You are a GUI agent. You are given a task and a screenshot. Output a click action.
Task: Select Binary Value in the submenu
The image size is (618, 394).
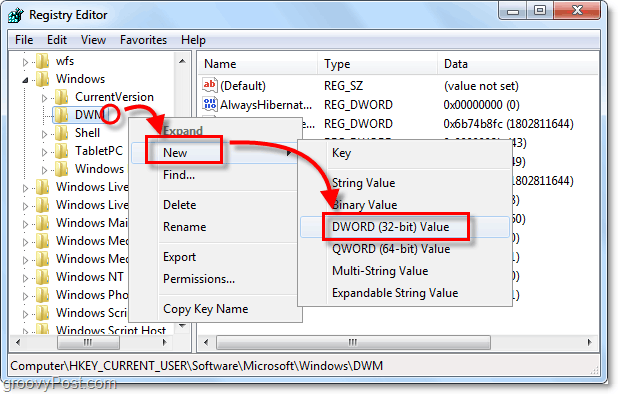(405, 205)
